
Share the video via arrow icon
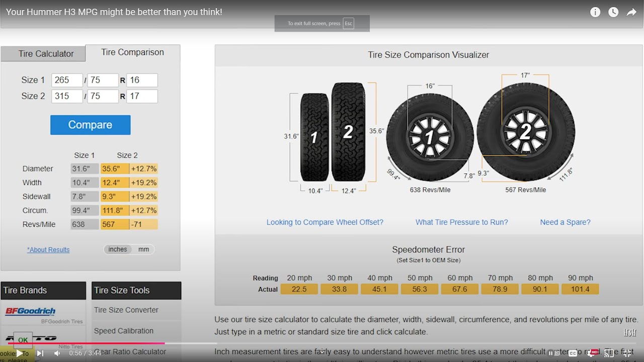point(631,12)
